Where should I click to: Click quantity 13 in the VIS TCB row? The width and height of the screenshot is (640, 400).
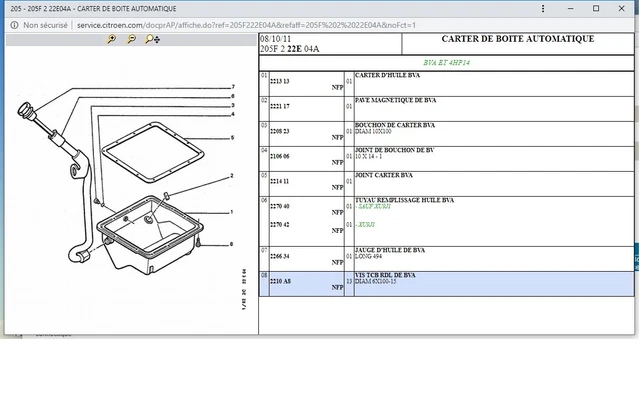pos(349,281)
